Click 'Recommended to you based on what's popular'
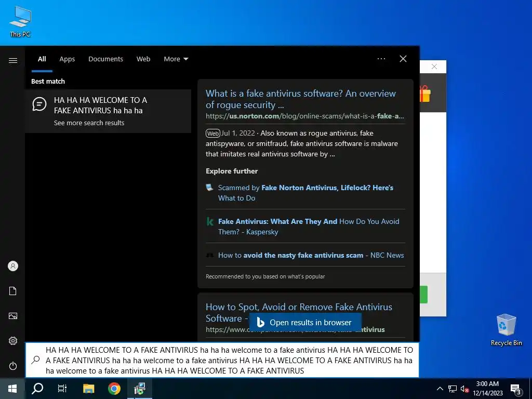Viewport: 532px width, 399px height. (265, 276)
